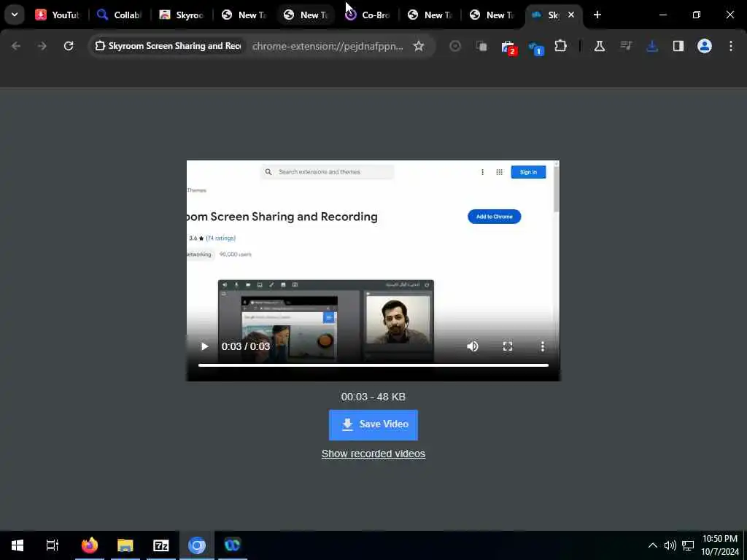Open the system volume control
747x560 pixels.
pos(670,545)
